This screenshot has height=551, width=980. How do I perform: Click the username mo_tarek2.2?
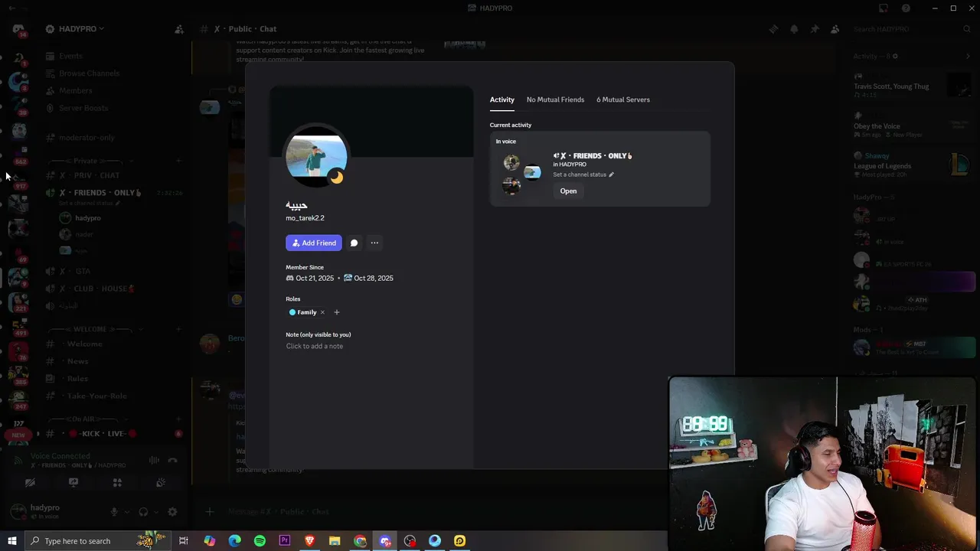click(x=305, y=218)
